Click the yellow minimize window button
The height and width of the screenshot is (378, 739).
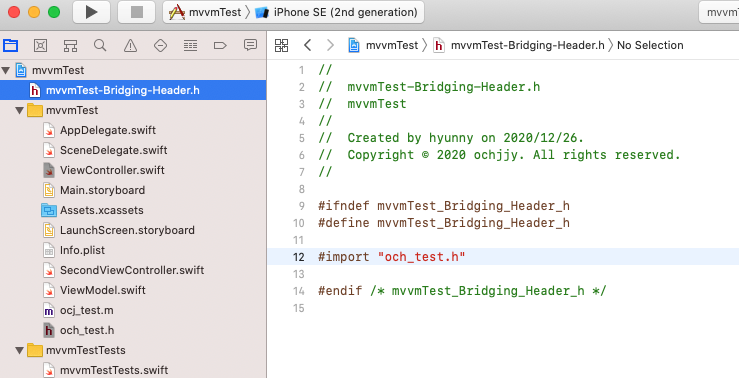(x=34, y=12)
